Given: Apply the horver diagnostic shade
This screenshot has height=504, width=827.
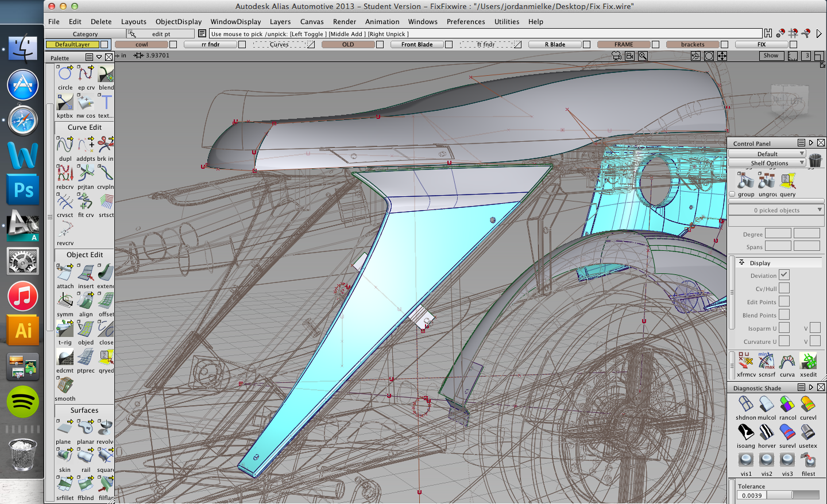Looking at the screenshot, I should click(767, 432).
